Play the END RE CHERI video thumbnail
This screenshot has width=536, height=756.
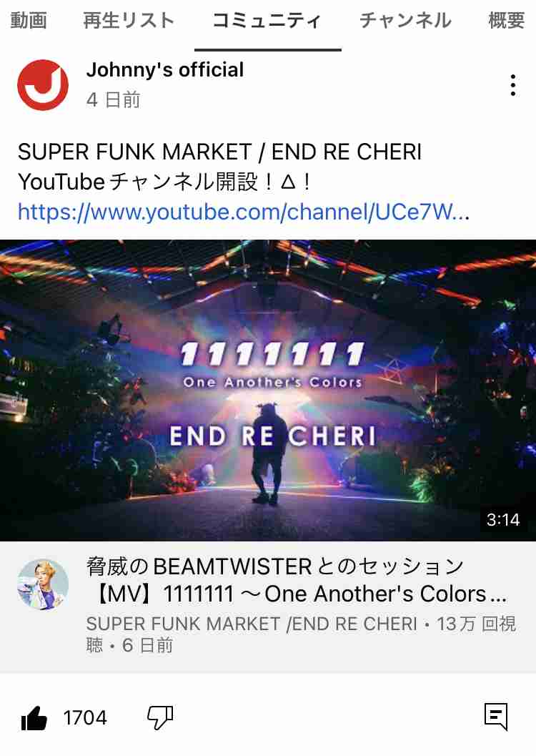268,390
